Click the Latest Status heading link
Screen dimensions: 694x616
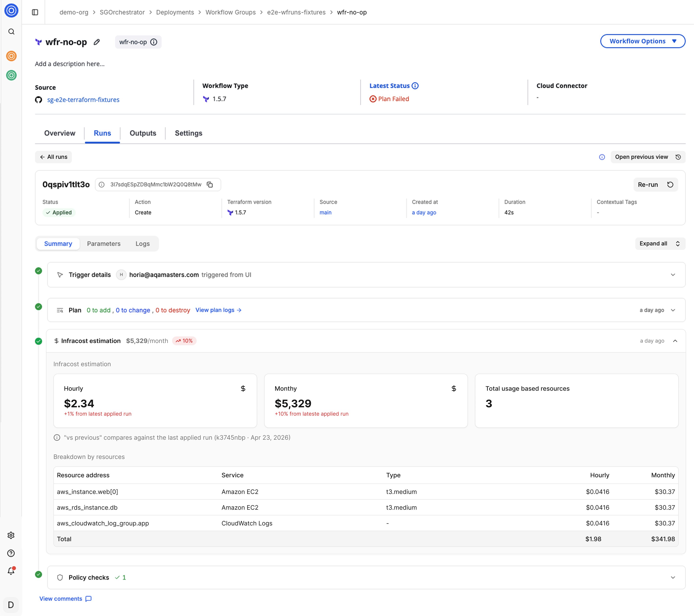coord(389,86)
